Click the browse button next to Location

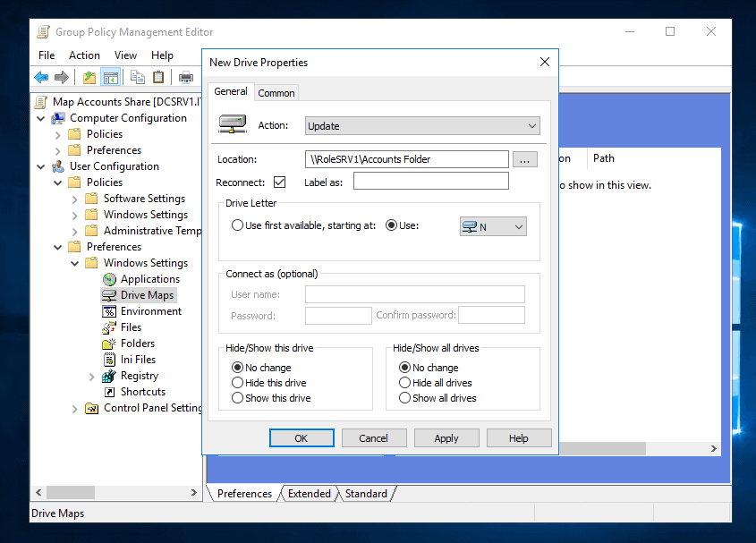point(525,158)
